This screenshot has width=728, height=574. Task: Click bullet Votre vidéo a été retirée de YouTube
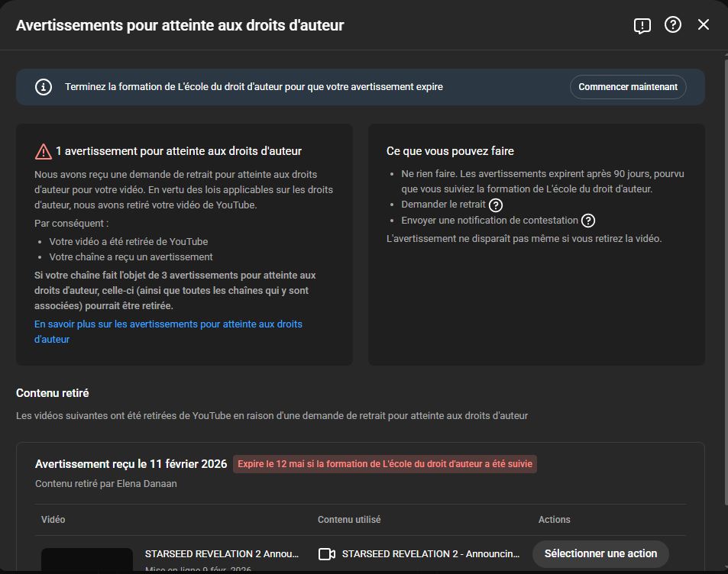click(x=128, y=242)
